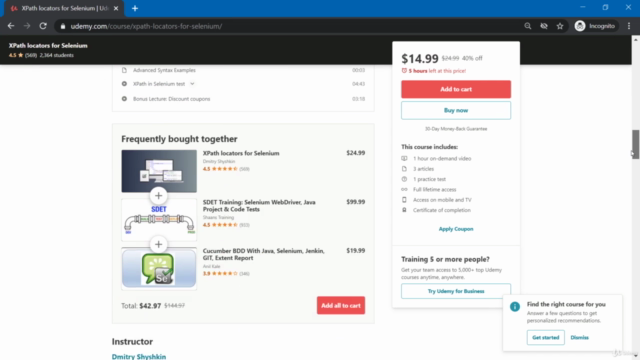The height and width of the screenshot is (360, 640).
Task: Click the $19.99 Cucumber BDD price
Action: click(x=356, y=251)
